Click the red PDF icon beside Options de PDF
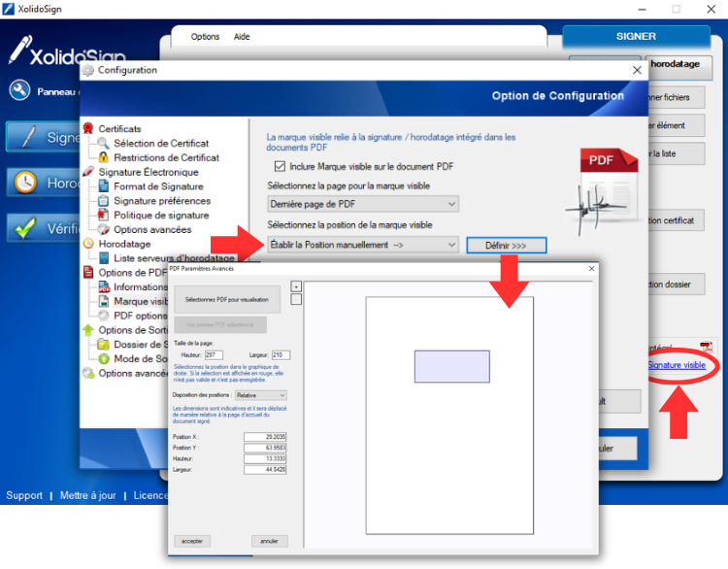Screen dimensions: 728x569 point(88,272)
